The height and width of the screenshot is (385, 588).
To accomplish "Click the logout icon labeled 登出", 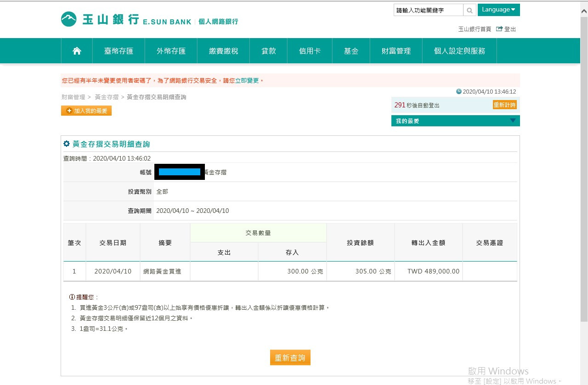I will (x=499, y=29).
